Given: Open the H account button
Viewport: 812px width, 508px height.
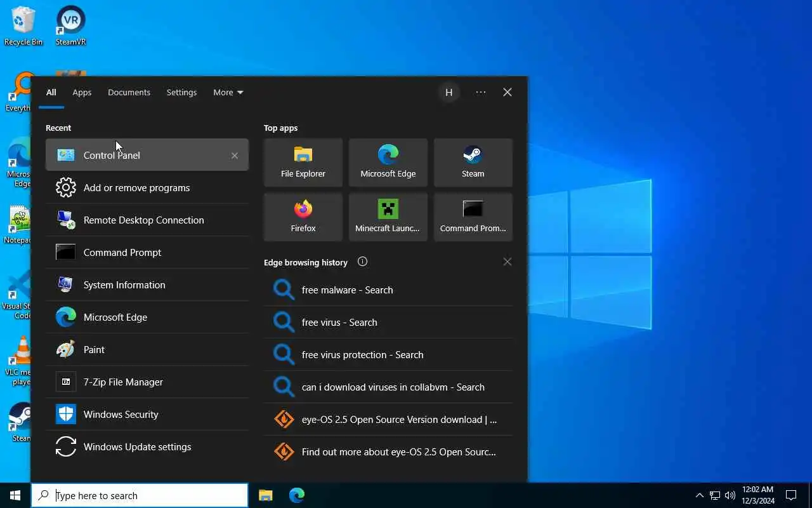Looking at the screenshot, I should click(x=449, y=92).
